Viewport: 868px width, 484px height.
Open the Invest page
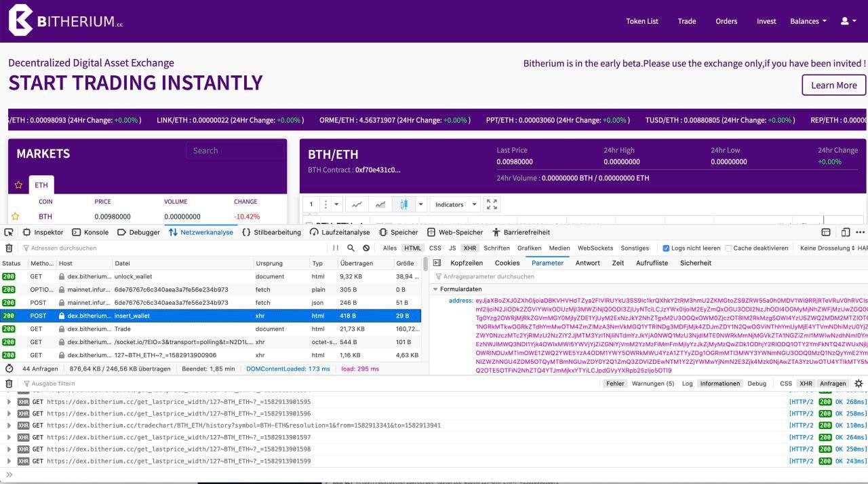[766, 21]
